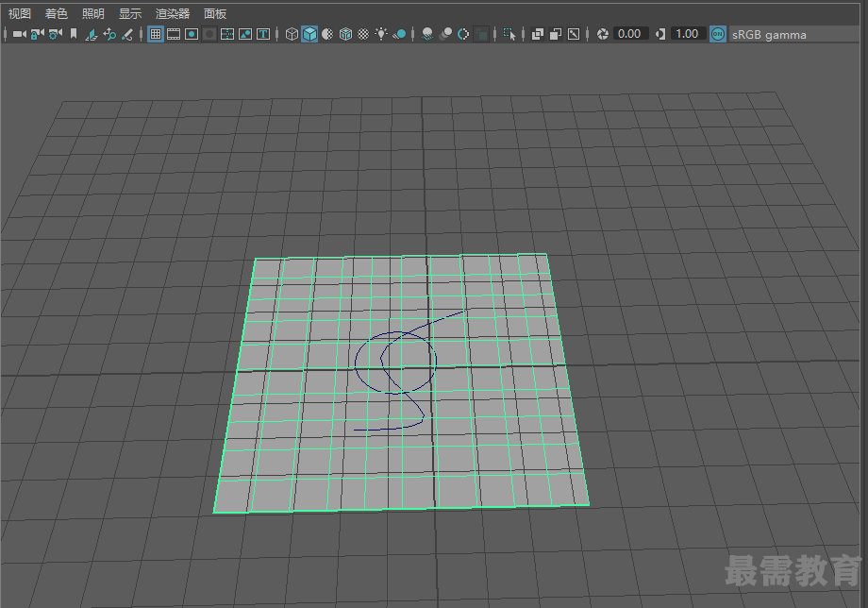868x608 pixels.
Task: Click the Isolate Select icon
Action: coord(509,34)
